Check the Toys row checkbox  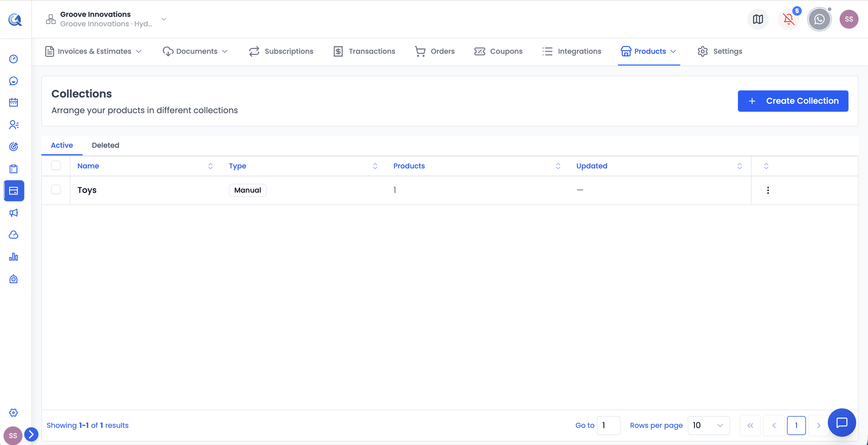coord(56,190)
